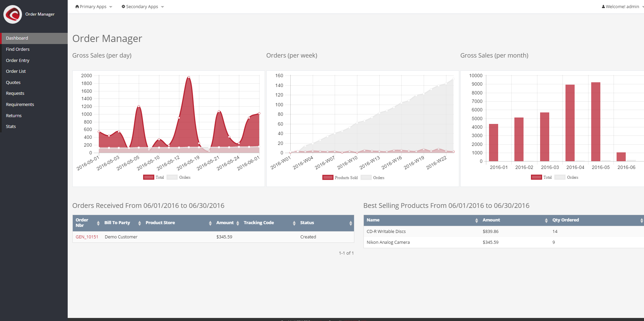Sort orders table by Amount arrows
The image size is (644, 321).
[x=238, y=223]
